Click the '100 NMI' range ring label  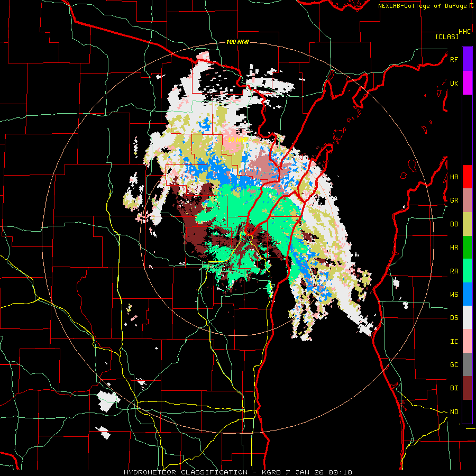237,42
